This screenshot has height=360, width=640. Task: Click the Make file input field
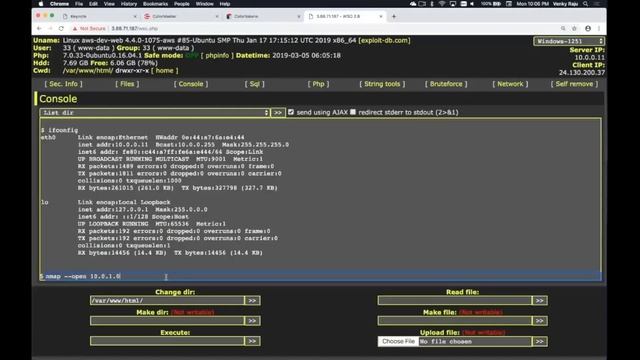pos(455,321)
